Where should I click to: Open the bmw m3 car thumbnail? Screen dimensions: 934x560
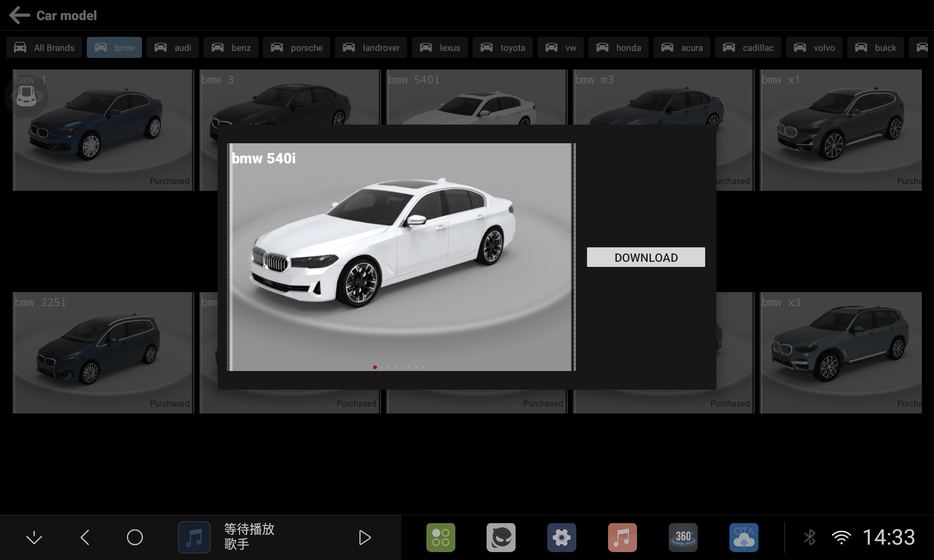(663, 97)
